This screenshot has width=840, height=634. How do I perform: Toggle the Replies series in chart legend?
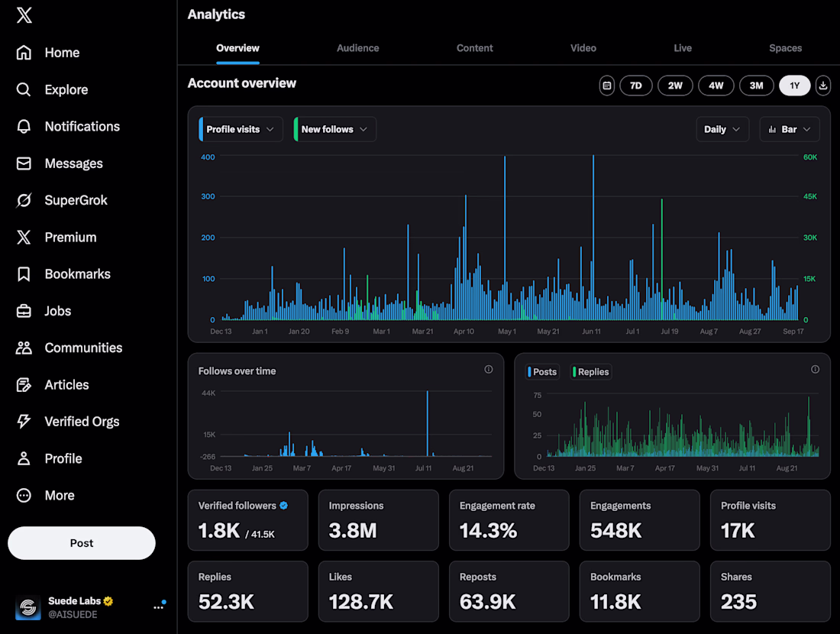[x=590, y=372]
